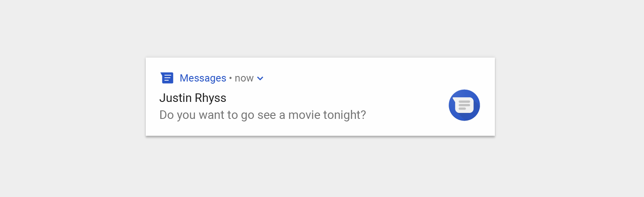Click the word "Justin" in the title
The width and height of the screenshot is (644, 197).
[175, 98]
